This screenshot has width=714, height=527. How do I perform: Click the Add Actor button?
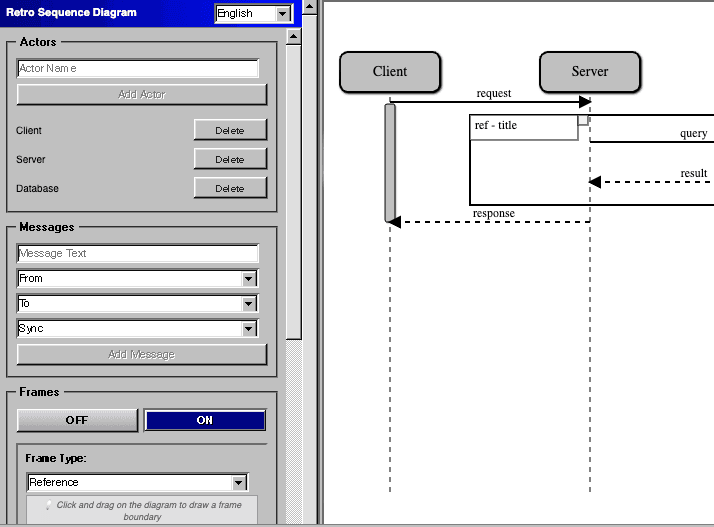pos(142,94)
